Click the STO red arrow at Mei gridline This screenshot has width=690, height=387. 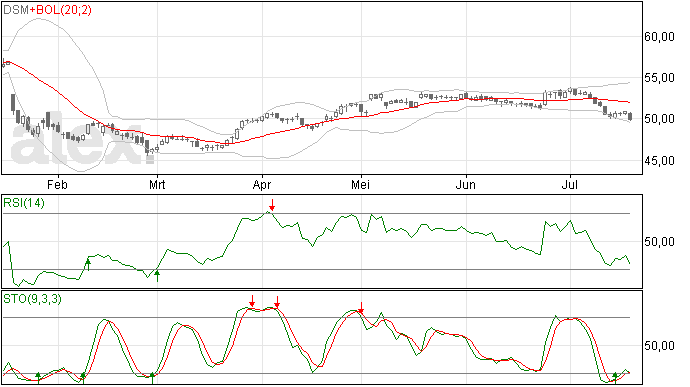pos(361,308)
